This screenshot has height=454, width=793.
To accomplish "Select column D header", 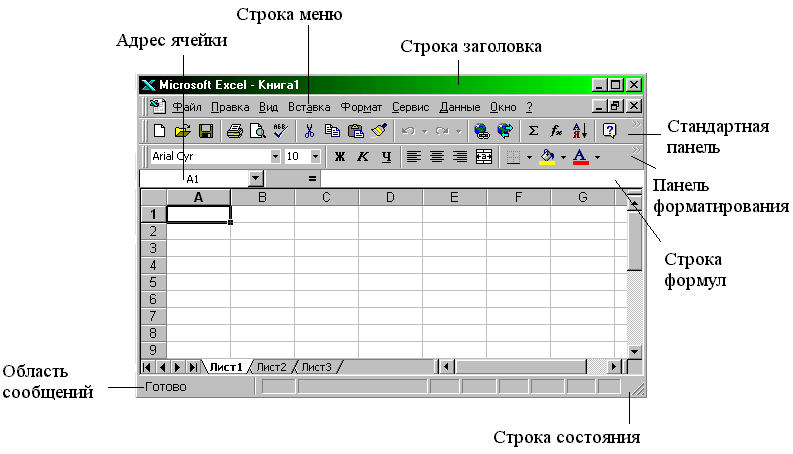I will (x=390, y=197).
